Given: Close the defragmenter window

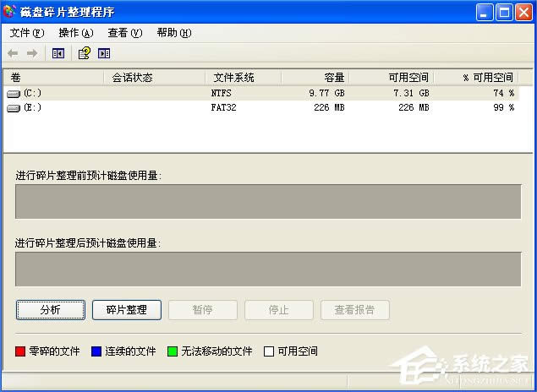Looking at the screenshot, I should [524, 13].
